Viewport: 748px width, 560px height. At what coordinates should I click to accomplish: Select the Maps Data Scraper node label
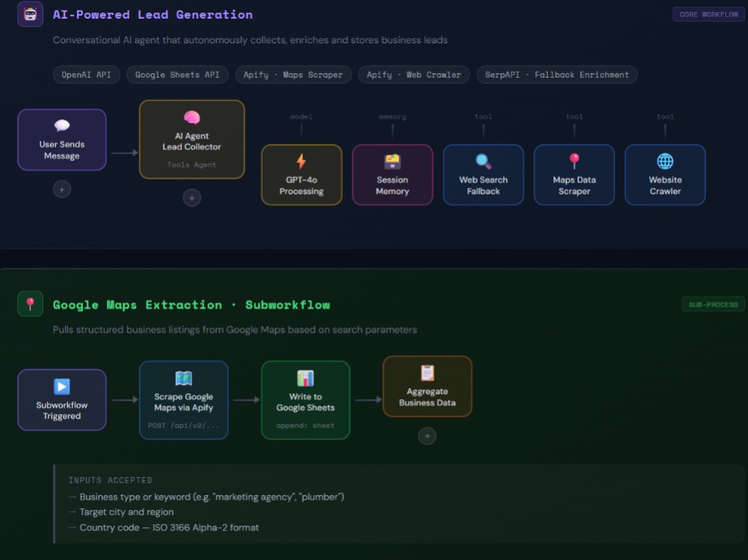574,185
